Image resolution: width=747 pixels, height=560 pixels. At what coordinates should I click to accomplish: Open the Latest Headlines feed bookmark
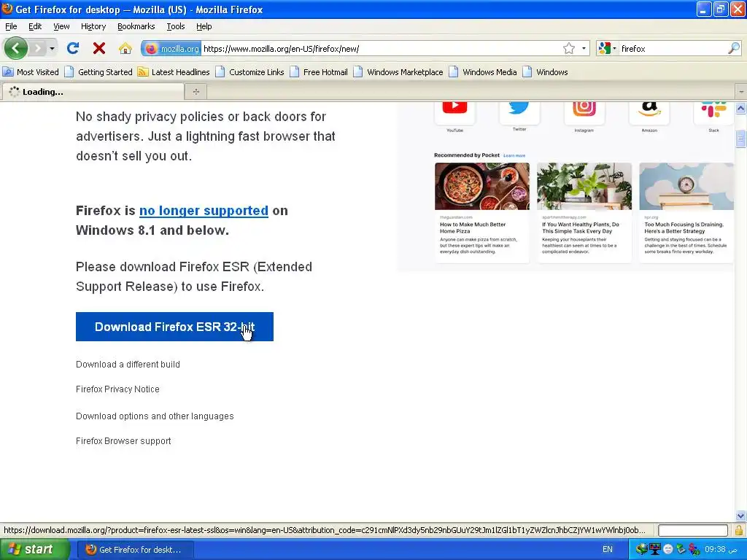point(174,72)
